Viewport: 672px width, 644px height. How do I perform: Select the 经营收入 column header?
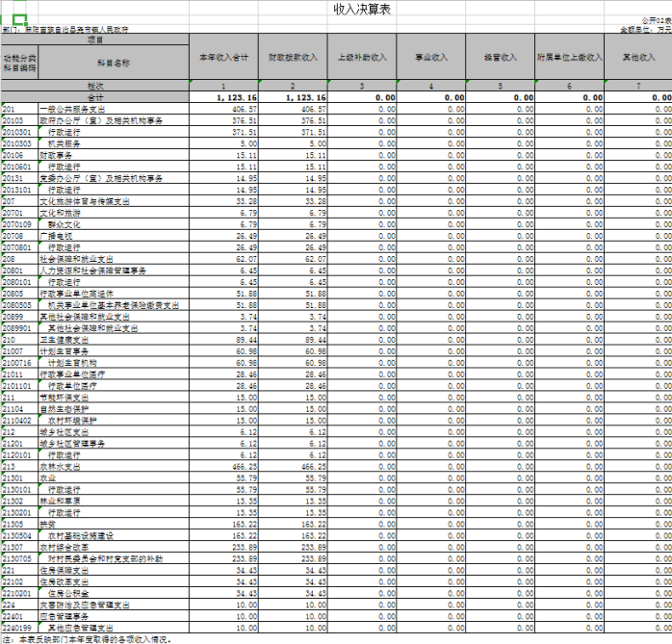coord(500,58)
